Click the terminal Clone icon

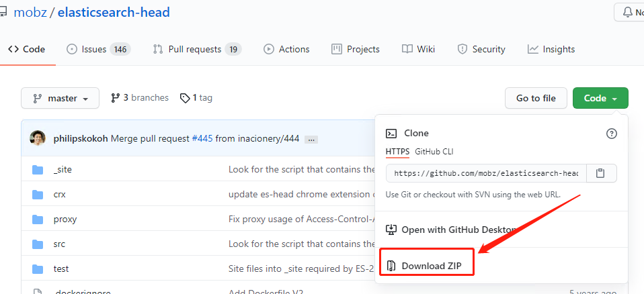pyautogui.click(x=391, y=134)
